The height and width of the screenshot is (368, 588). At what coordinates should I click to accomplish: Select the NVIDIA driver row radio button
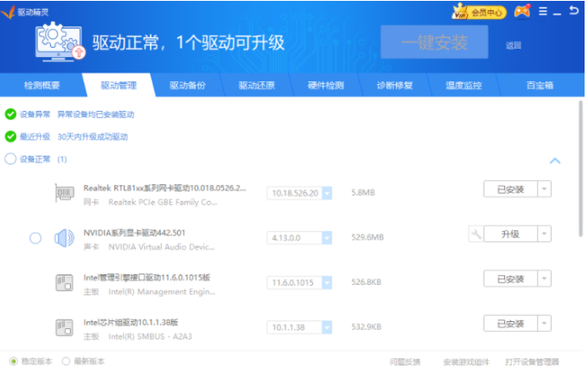click(35, 238)
